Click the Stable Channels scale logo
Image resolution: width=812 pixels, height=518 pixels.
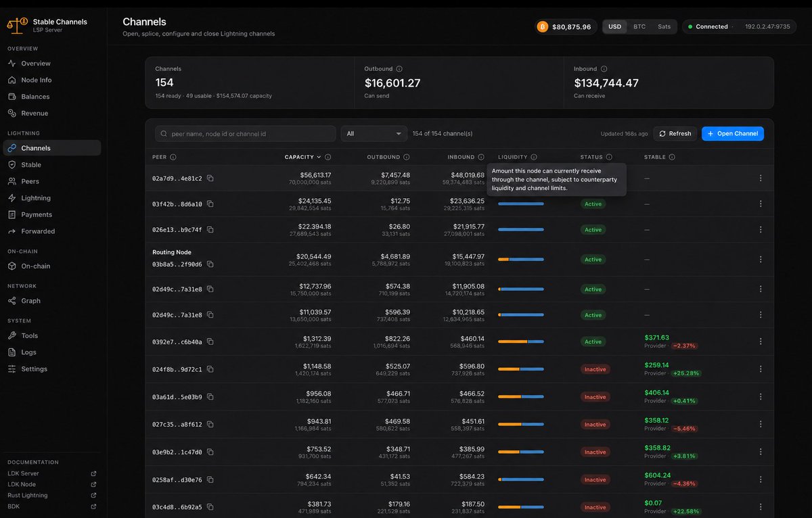coord(18,26)
